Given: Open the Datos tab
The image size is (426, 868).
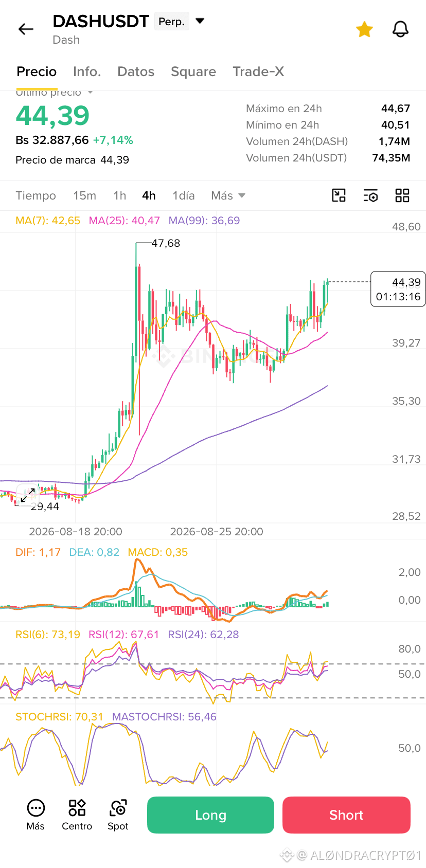Looking at the screenshot, I should (136, 71).
